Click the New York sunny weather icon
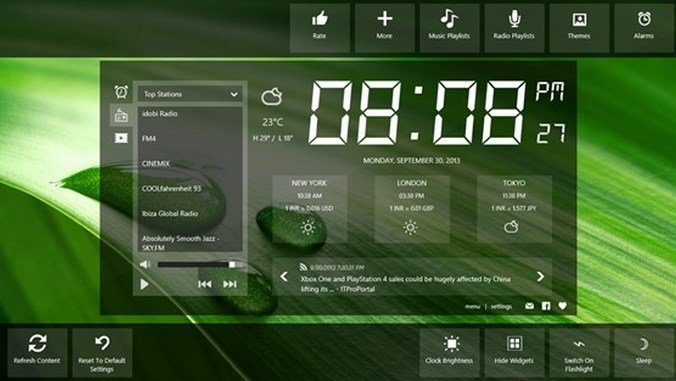The height and width of the screenshot is (381, 676). point(308,227)
